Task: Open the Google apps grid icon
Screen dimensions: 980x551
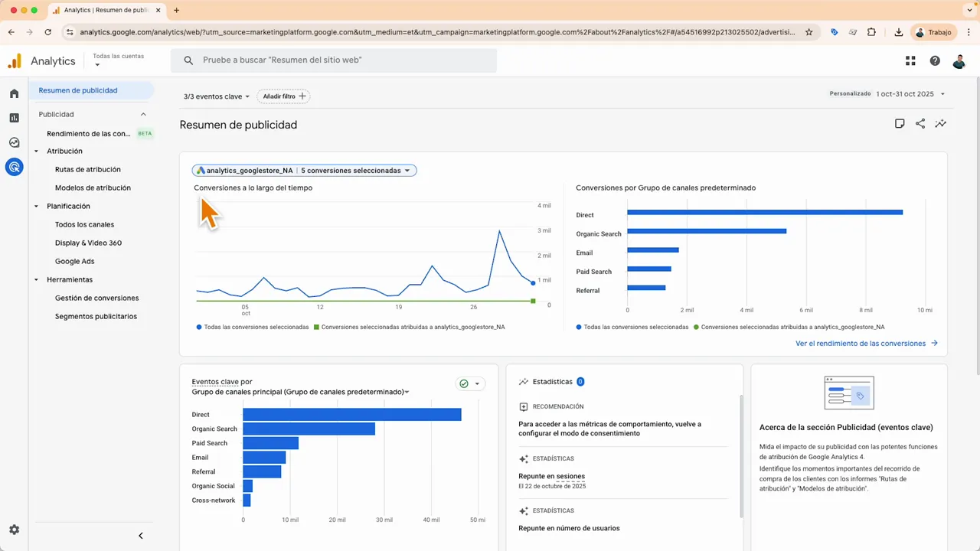Action: (x=910, y=60)
